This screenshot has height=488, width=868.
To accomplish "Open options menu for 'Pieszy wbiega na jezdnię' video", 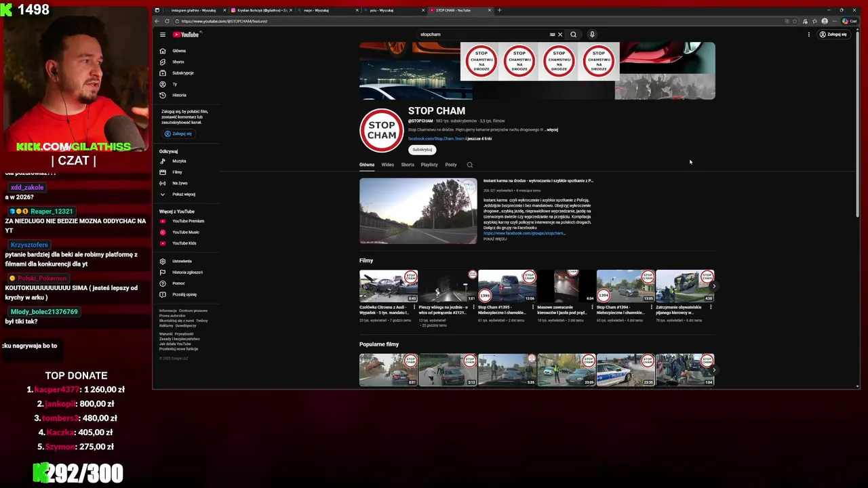I will (x=473, y=307).
